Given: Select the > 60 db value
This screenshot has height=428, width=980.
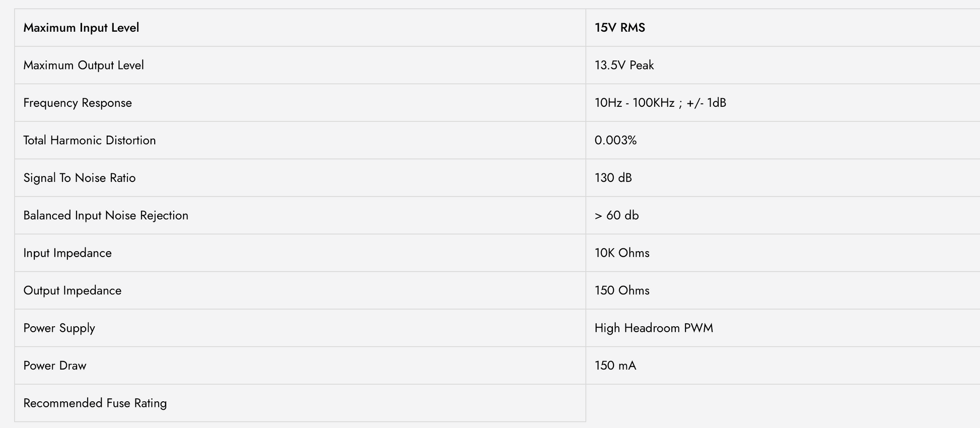Looking at the screenshot, I should click(616, 215).
